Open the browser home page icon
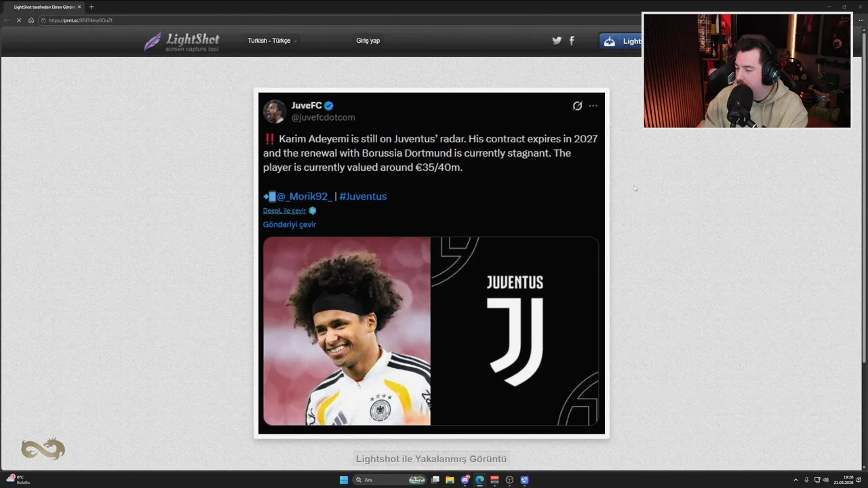Viewport: 868px width, 488px height. coord(31,20)
